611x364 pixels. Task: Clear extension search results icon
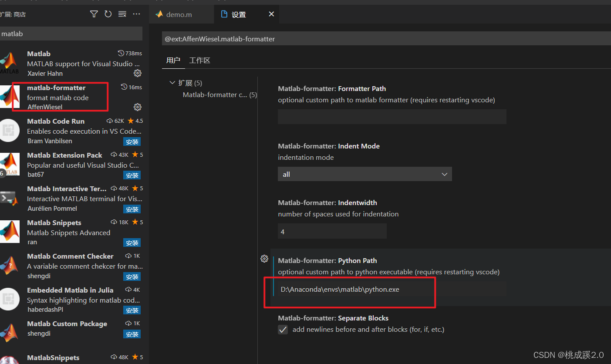(x=122, y=14)
